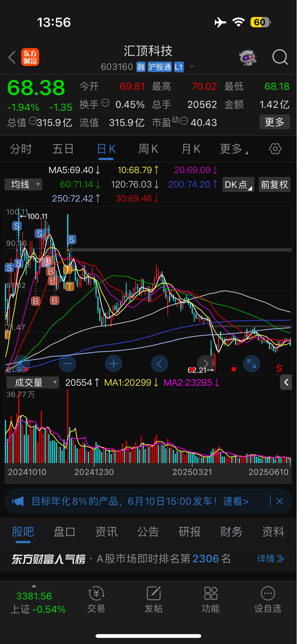Viewport: 297px width, 644px height.
Task: Open 详情 popularity ranking link
Action: pyautogui.click(x=270, y=559)
